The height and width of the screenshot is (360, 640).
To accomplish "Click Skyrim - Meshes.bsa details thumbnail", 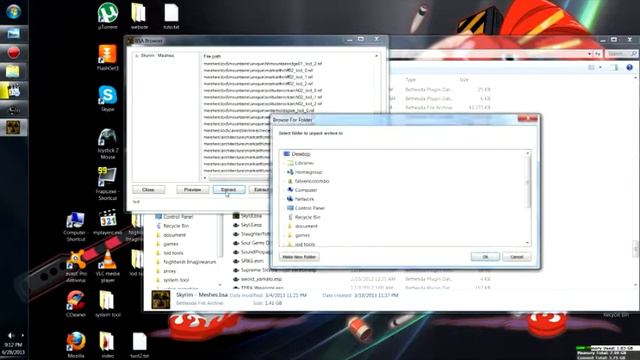I will pos(161,300).
